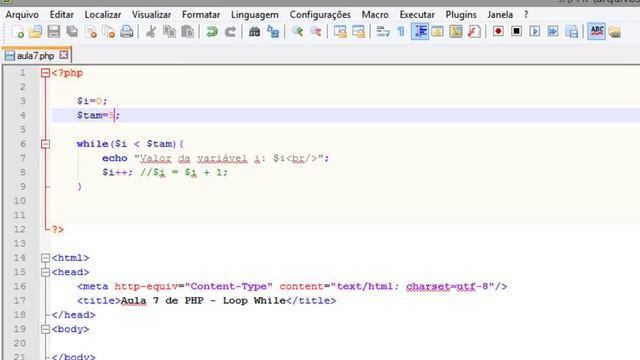The image size is (640, 360).
Task: Toggle the show all characters pilcrow
Action: tap(401, 32)
